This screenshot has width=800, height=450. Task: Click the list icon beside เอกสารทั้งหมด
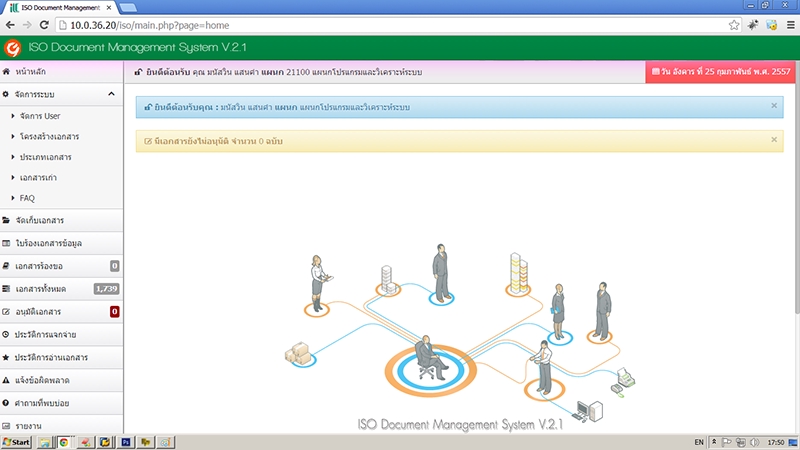point(6,289)
